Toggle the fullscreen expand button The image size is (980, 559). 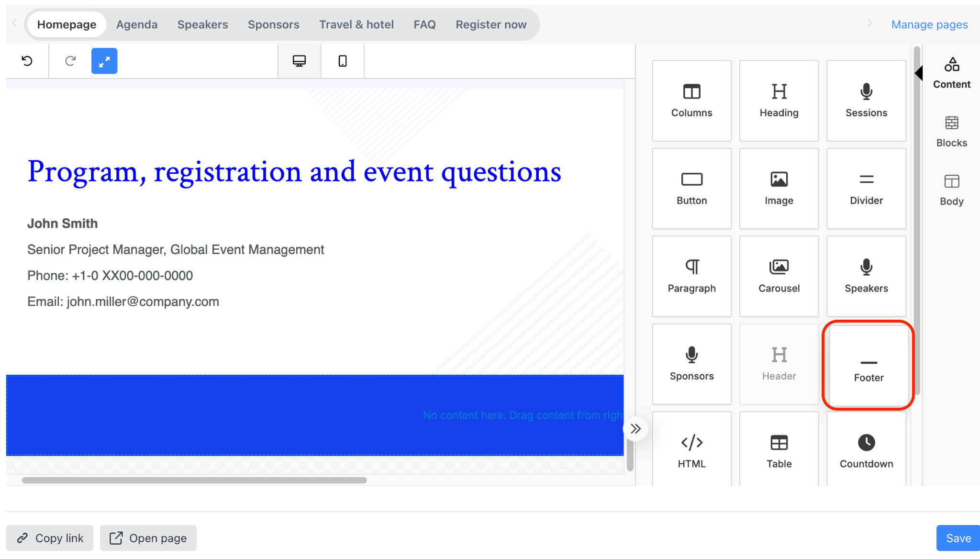[x=104, y=61]
